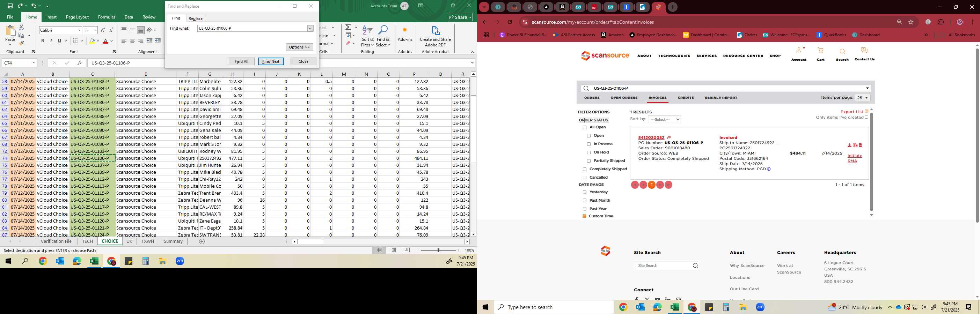The width and height of the screenshot is (980, 314).
Task: Open the font name Calibri dropdown
Action: pos(79,30)
